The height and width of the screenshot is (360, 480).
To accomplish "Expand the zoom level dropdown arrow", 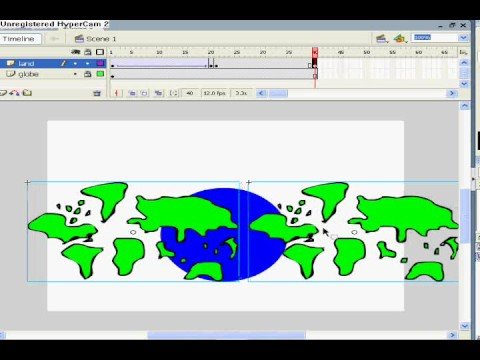I will 463,38.
